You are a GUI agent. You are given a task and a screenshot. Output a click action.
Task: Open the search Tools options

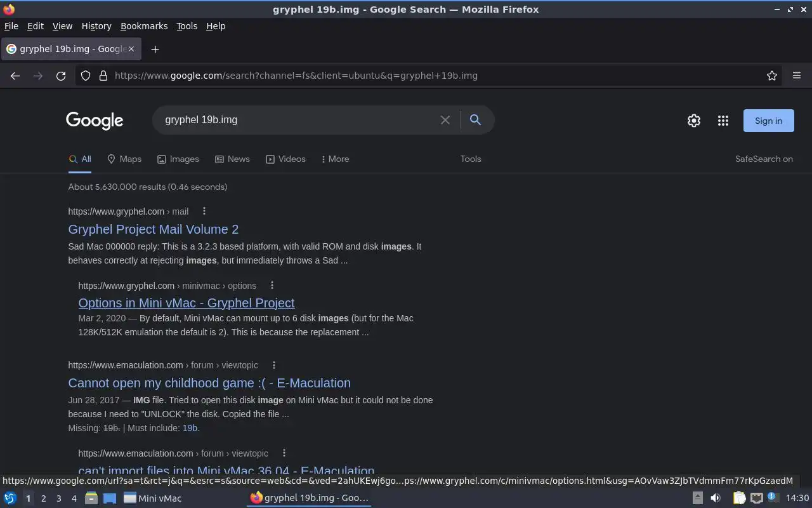tap(471, 159)
